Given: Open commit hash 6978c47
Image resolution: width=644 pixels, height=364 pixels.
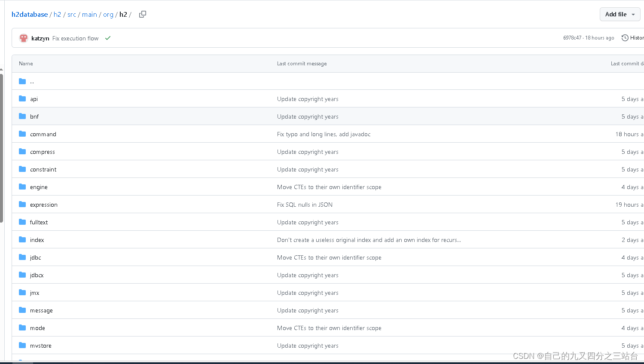Looking at the screenshot, I should pyautogui.click(x=572, y=38).
